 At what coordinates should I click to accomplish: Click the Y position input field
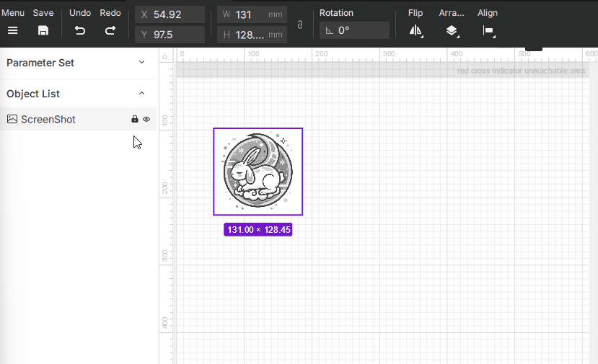(177, 35)
